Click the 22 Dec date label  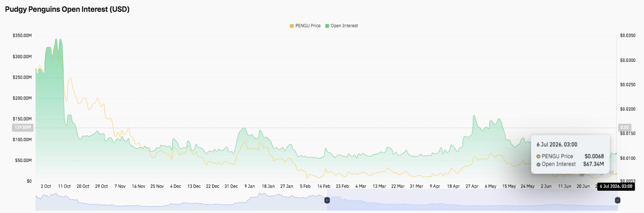213,187
